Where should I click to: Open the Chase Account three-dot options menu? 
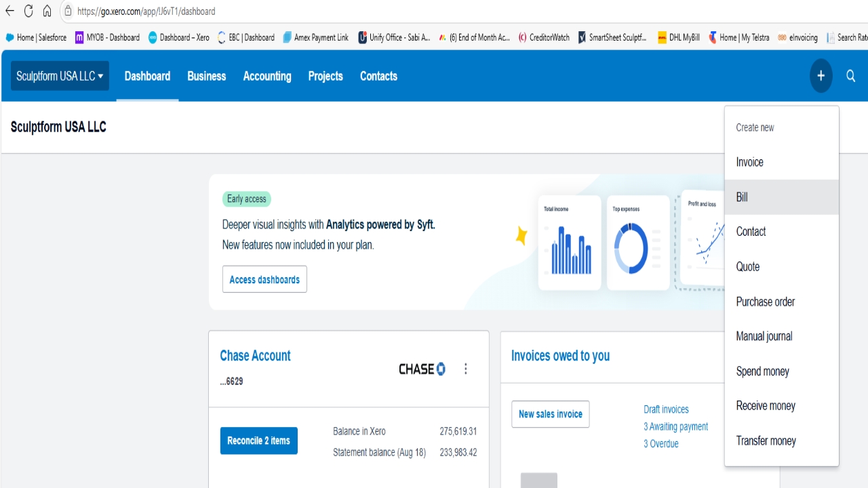coord(465,369)
